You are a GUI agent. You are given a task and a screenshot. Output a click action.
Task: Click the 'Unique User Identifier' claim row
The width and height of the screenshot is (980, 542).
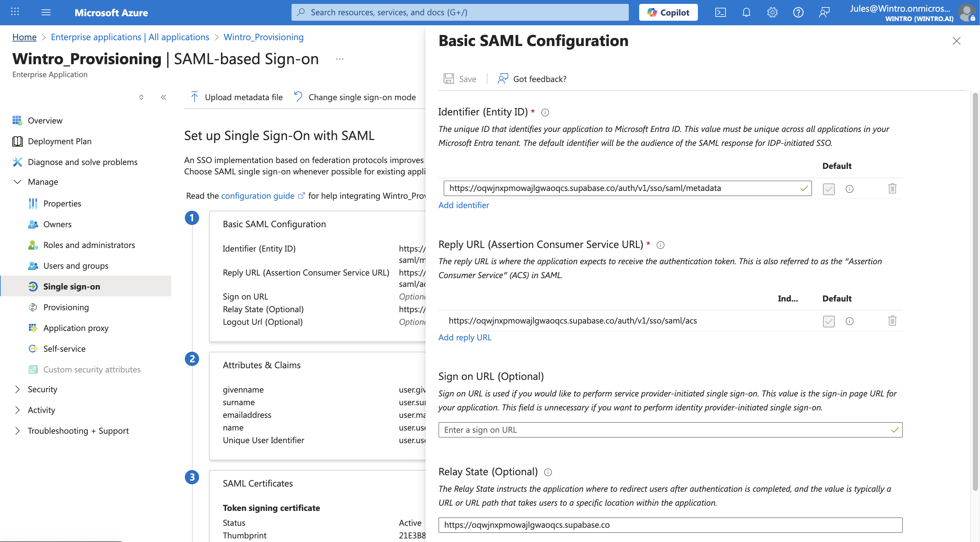[x=263, y=440]
